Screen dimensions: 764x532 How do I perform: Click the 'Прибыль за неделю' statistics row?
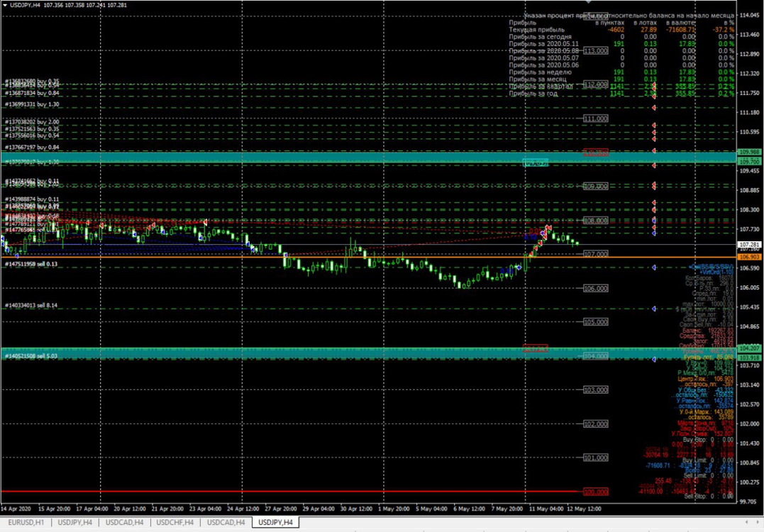click(621, 72)
